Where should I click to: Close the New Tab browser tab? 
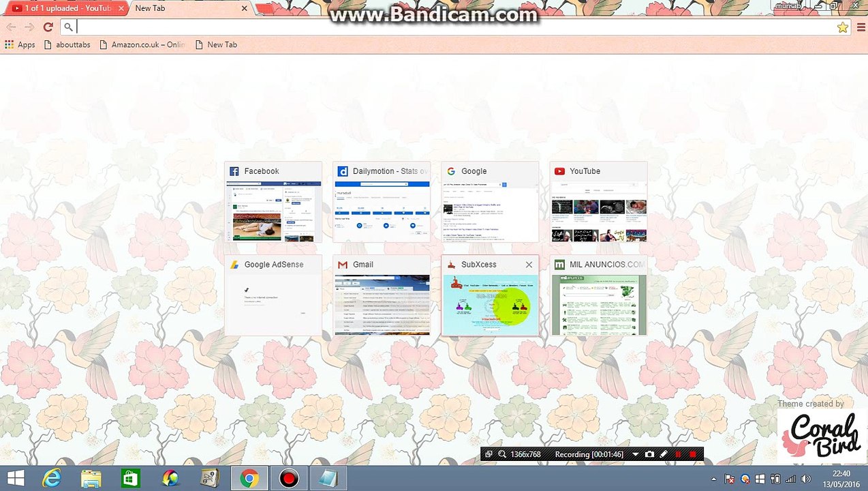click(x=245, y=8)
